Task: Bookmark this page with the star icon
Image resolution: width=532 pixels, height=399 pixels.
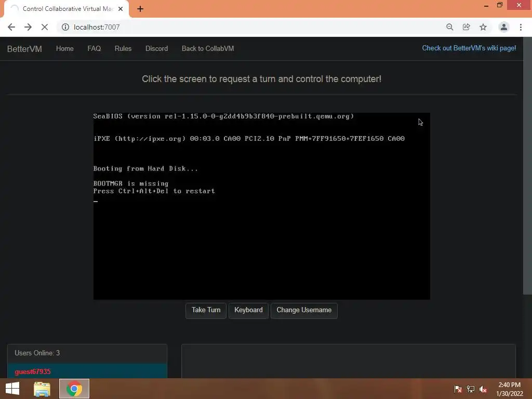Action: click(483, 27)
